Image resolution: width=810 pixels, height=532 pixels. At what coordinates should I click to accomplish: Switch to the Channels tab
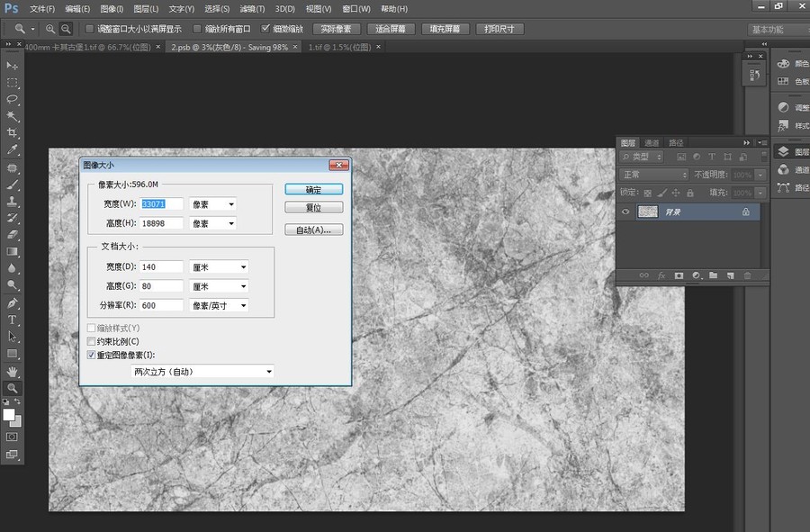tap(652, 142)
